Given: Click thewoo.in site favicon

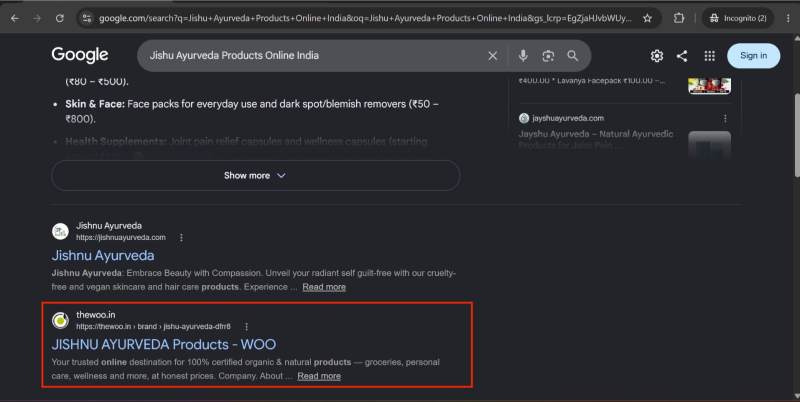Looking at the screenshot, I should click(x=60, y=320).
